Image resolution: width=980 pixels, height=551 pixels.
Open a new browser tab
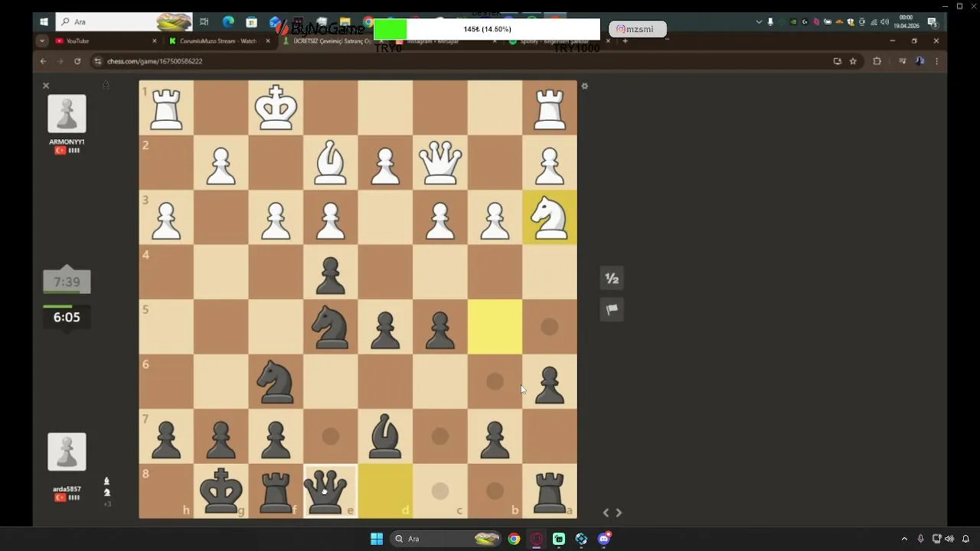(x=625, y=41)
